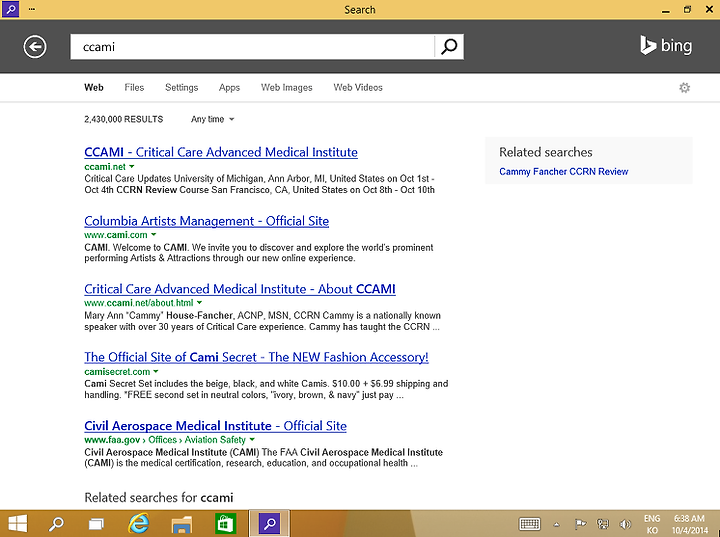Open Civil Aerospace Medical Institute - Official Site result
720x537 pixels.
click(x=215, y=426)
